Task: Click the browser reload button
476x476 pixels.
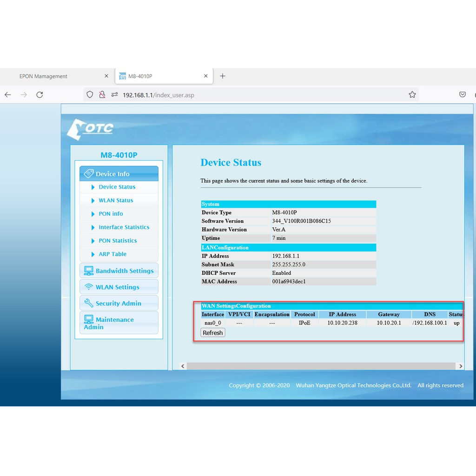Action: pyautogui.click(x=40, y=95)
